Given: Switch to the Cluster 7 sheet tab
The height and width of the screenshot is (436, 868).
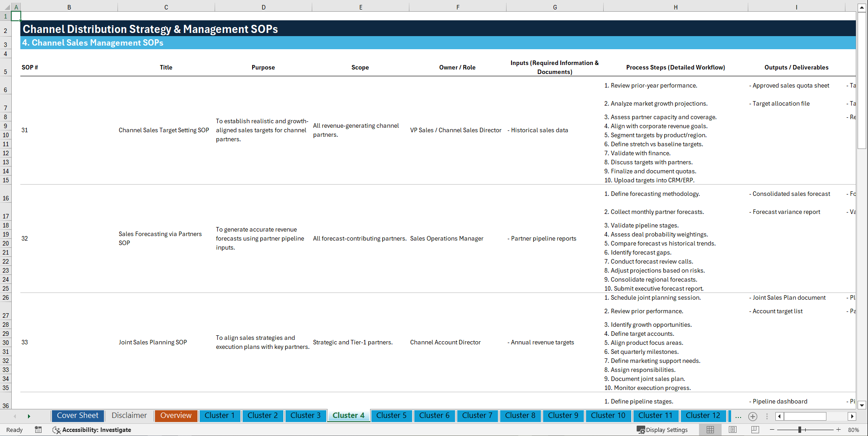Looking at the screenshot, I should click(x=477, y=416).
